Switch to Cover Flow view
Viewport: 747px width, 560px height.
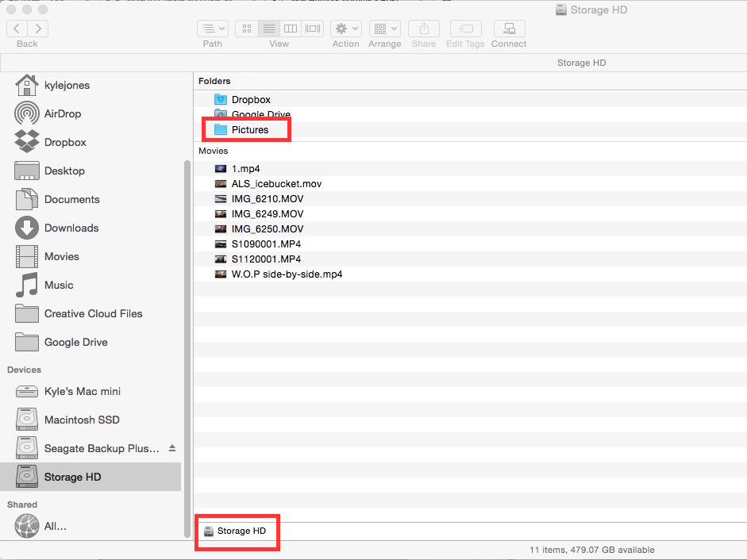[313, 29]
